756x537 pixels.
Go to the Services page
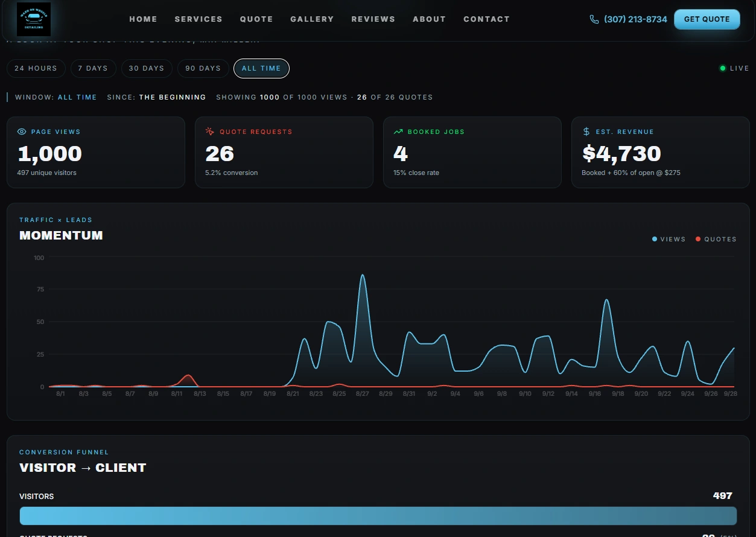[199, 19]
